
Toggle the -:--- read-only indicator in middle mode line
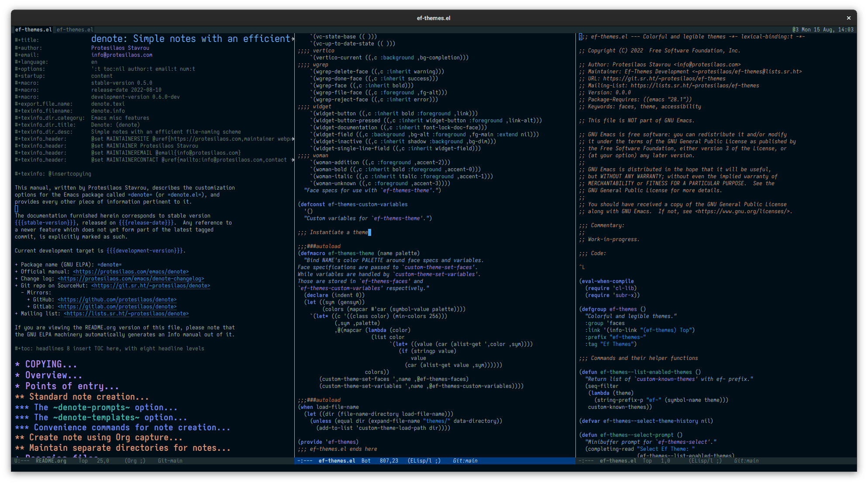(x=304, y=460)
